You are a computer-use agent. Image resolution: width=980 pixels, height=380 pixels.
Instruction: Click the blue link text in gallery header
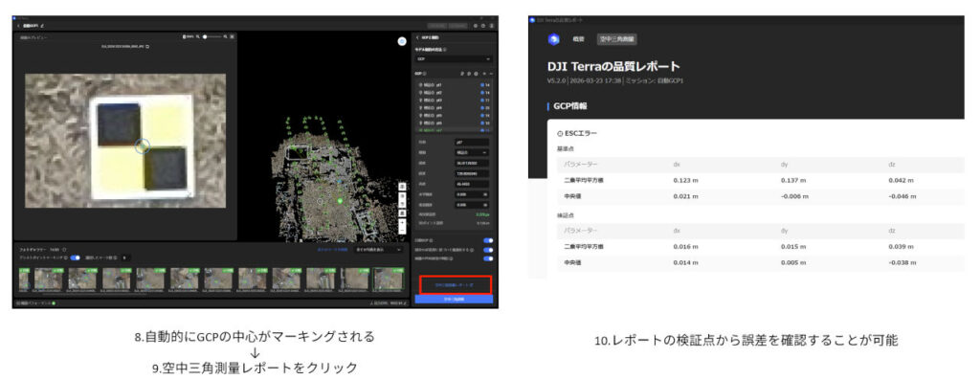tap(332, 250)
